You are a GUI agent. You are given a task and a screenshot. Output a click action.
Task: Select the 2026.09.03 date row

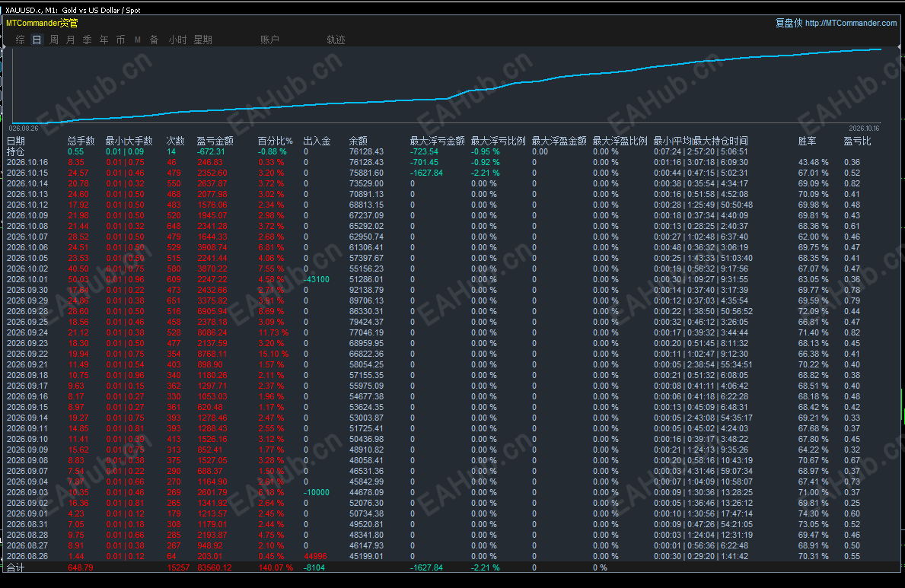452,492
